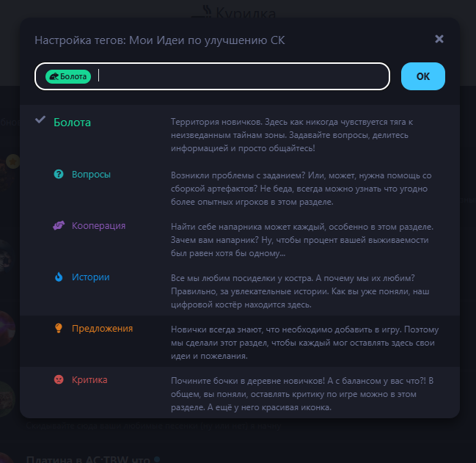476x463 pixels.
Task: Click the question mark icon beside Вопросы
Action: tap(59, 175)
